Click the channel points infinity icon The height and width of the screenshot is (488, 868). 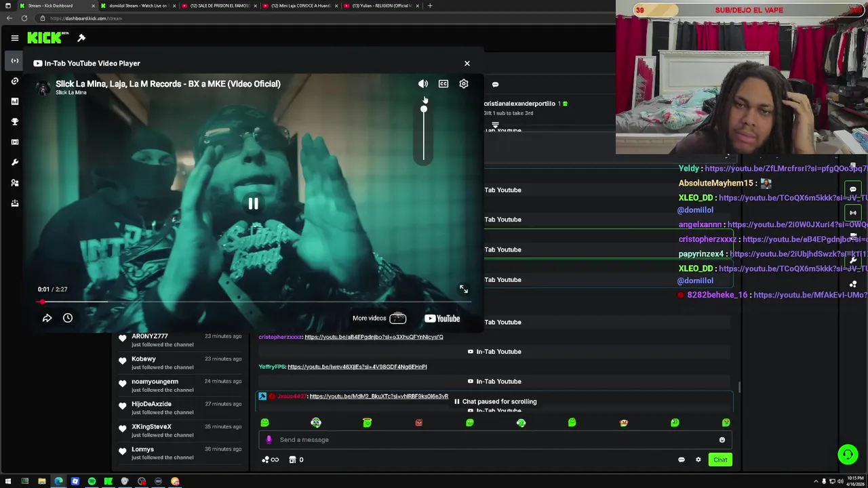coord(271,460)
